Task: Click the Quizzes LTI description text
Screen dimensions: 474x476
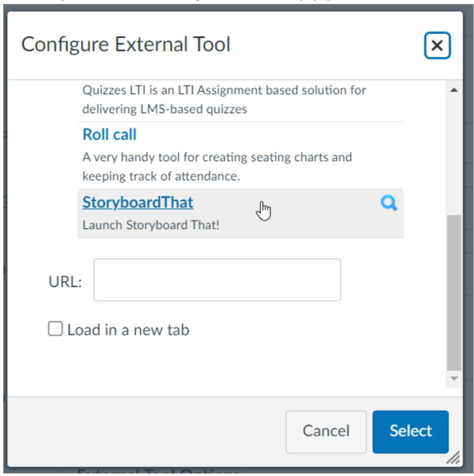Action: click(224, 100)
